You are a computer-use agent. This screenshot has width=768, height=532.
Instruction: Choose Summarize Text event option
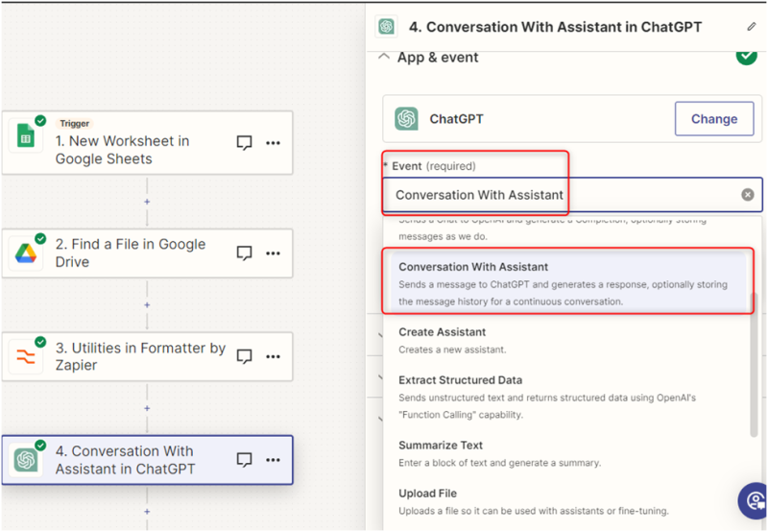441,446
